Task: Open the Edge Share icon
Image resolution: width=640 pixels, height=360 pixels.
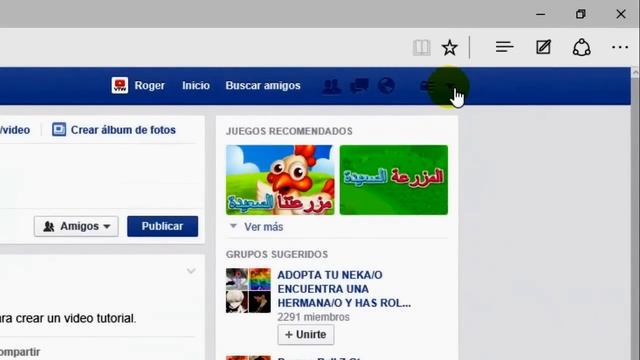Action: pos(582,47)
